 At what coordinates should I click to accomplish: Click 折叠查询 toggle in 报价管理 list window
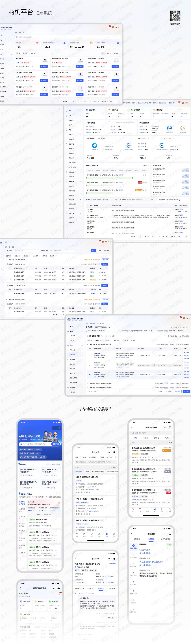pyautogui.click(x=107, y=251)
